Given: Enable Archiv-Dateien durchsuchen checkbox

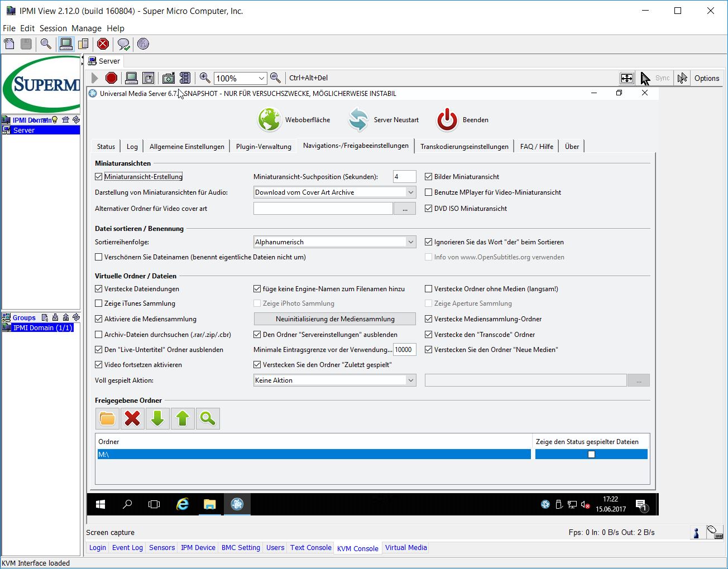Looking at the screenshot, I should coord(99,335).
